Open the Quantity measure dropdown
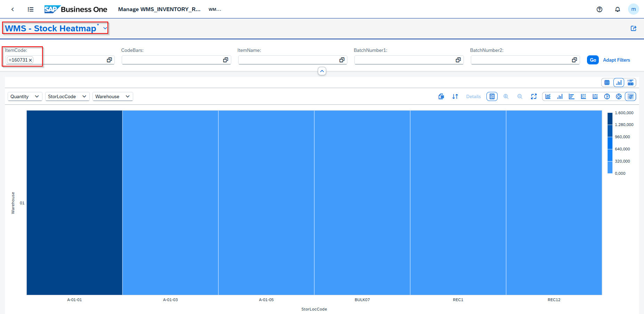644x314 pixels. coord(25,96)
